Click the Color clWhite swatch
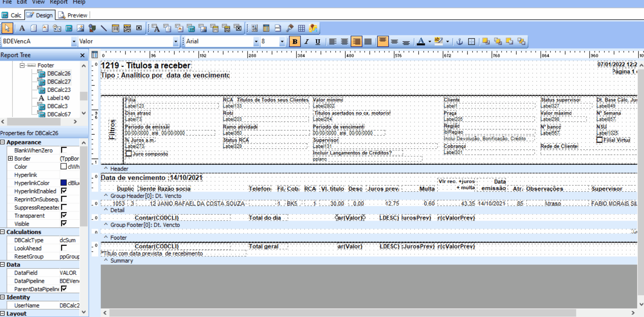The image size is (644, 317). pyautogui.click(x=63, y=166)
